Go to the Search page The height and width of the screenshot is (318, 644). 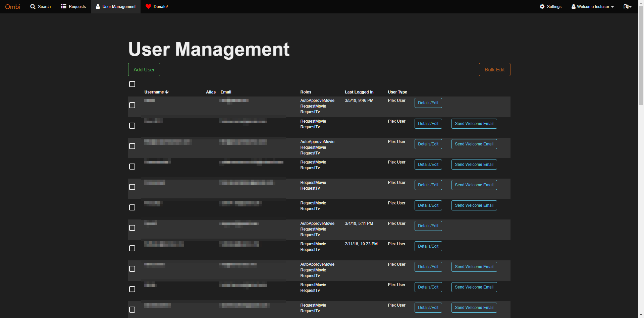[x=40, y=6]
